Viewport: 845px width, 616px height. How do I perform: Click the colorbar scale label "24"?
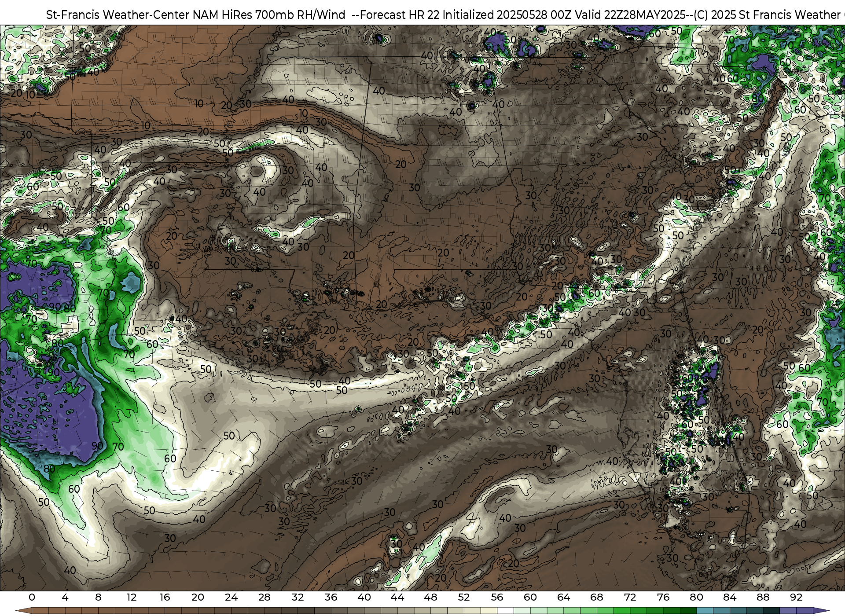tap(231, 597)
